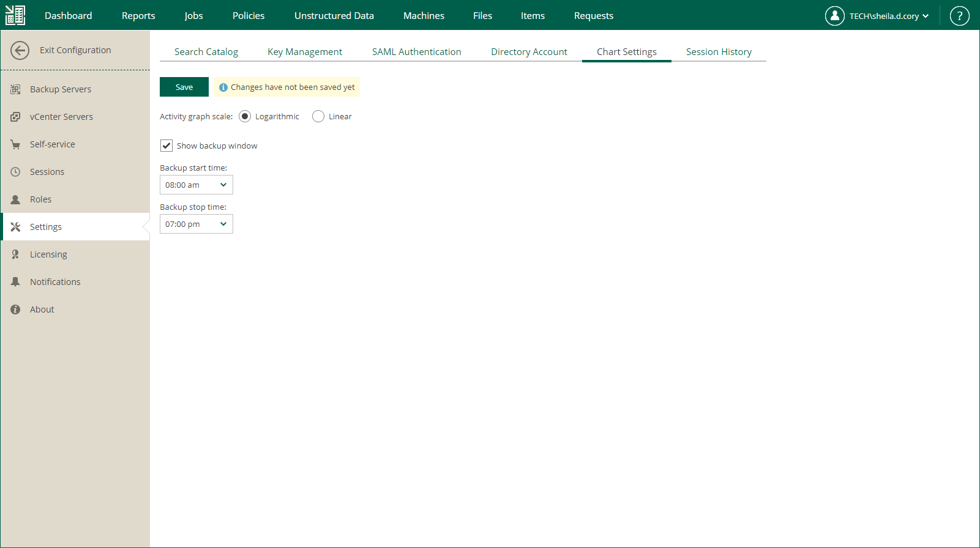Screen dimensions: 980x548
Task: Click the vCenter Servers sidebar icon
Action: (x=15, y=117)
